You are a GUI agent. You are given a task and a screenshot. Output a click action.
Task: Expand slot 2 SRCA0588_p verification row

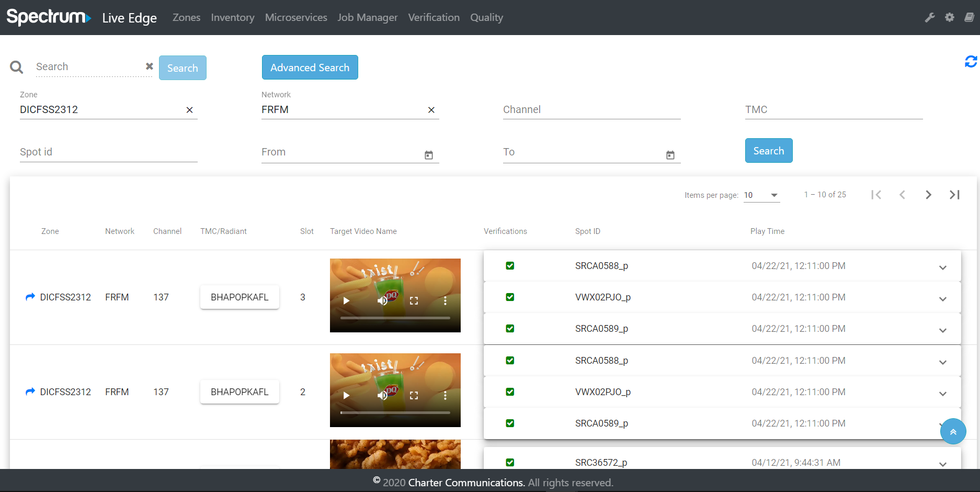942,362
